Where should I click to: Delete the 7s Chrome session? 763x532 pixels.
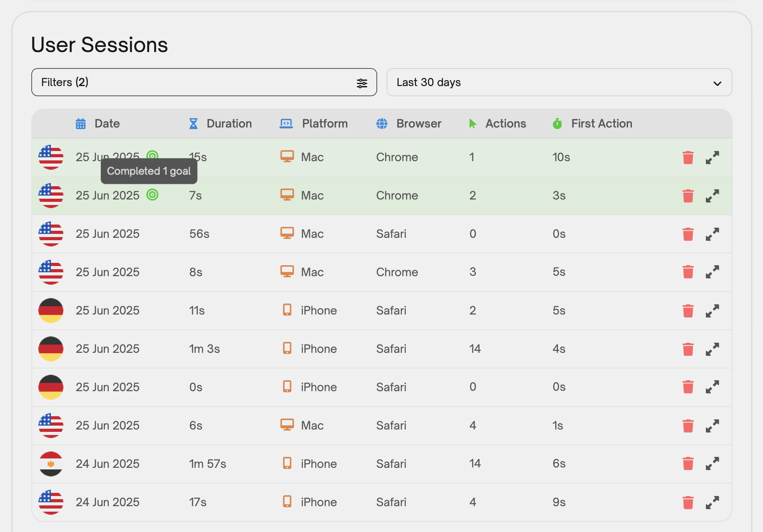688,196
